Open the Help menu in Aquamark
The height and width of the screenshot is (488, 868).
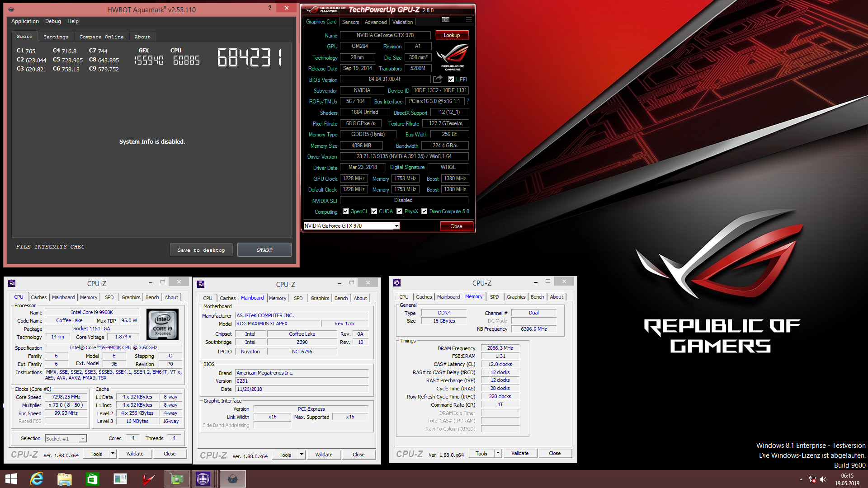point(73,21)
